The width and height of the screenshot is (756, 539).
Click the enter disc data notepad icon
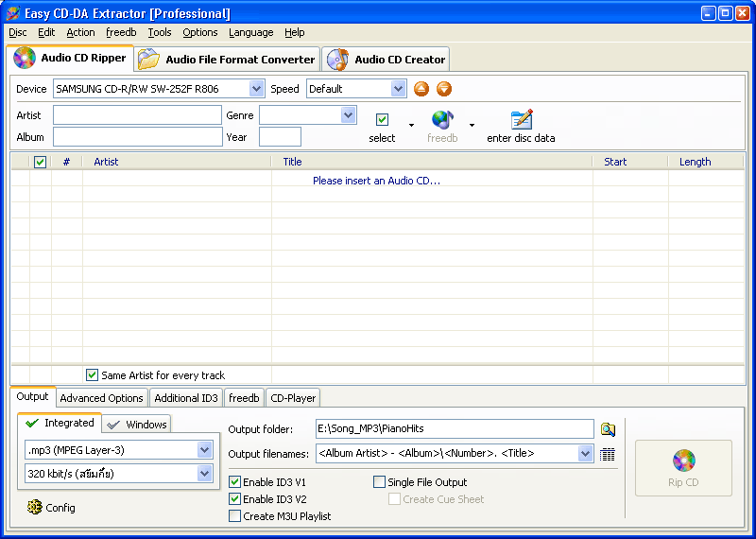click(x=522, y=119)
